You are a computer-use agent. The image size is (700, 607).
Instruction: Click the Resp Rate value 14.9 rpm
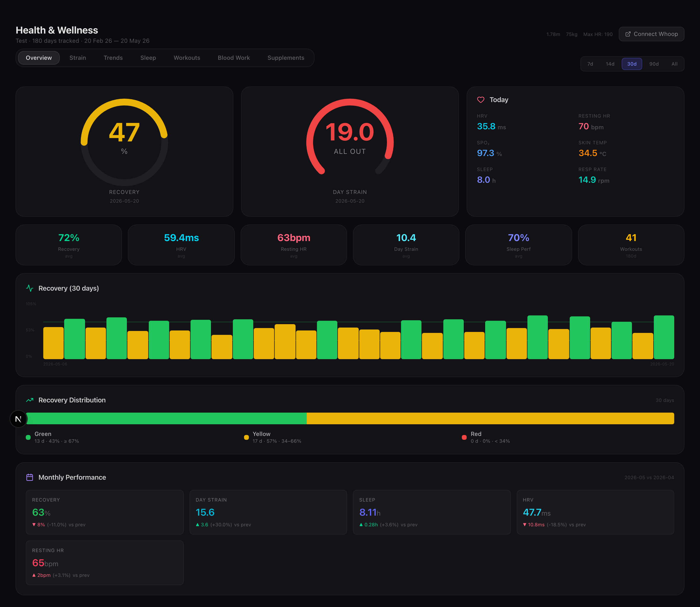(x=594, y=180)
